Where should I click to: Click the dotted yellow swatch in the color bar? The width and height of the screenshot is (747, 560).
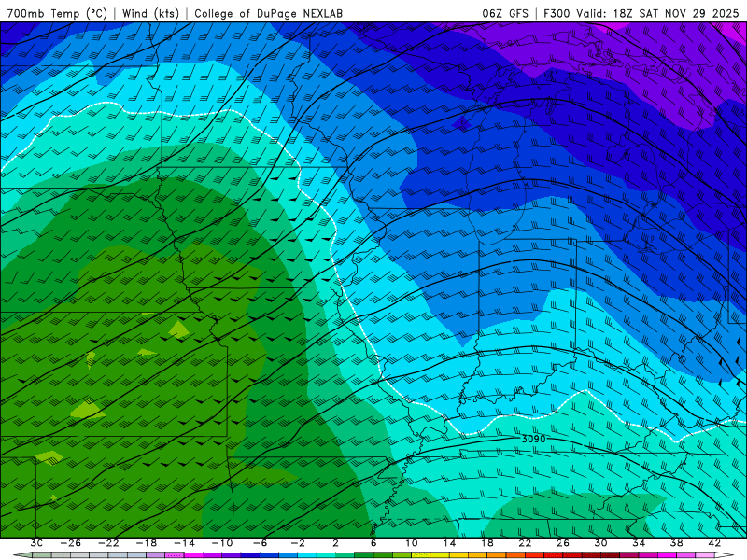[x=421, y=555]
